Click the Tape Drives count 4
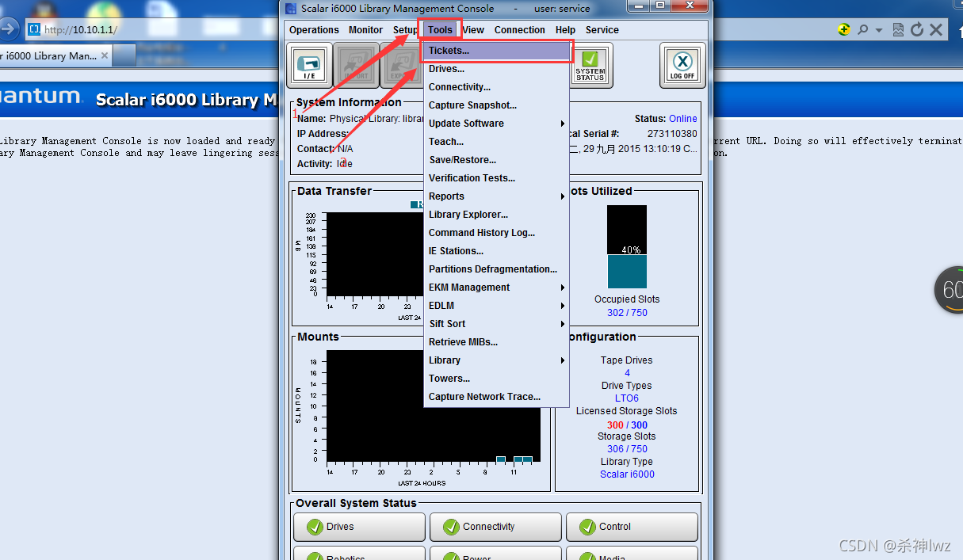Screen dimensions: 963x560 pyautogui.click(x=627, y=373)
